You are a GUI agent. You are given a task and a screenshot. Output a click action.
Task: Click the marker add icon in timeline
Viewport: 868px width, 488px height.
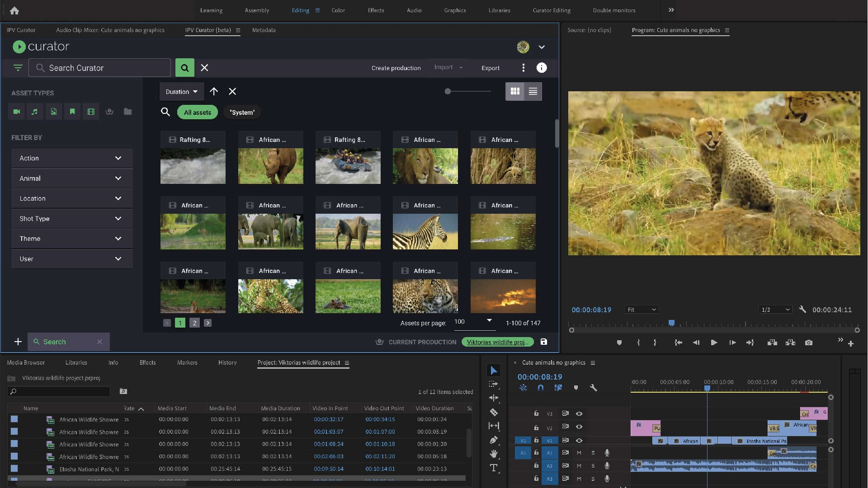click(x=575, y=388)
